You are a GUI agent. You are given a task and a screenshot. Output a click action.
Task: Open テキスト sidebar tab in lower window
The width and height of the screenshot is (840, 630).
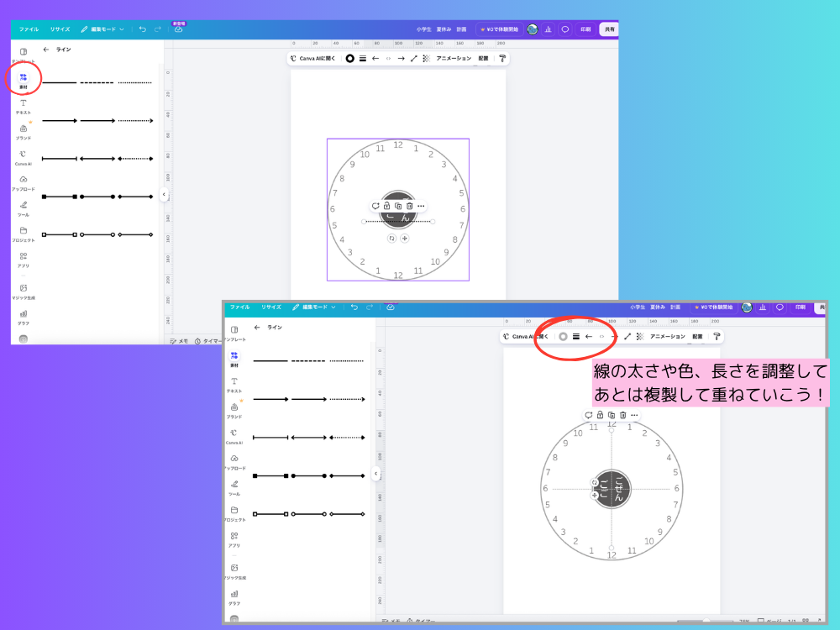coord(234,385)
